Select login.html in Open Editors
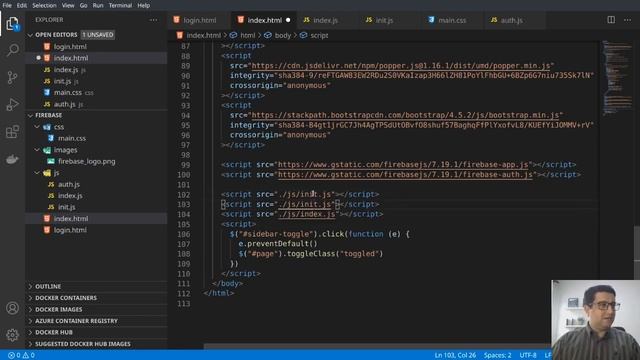The height and width of the screenshot is (360, 640). click(96, 47)
